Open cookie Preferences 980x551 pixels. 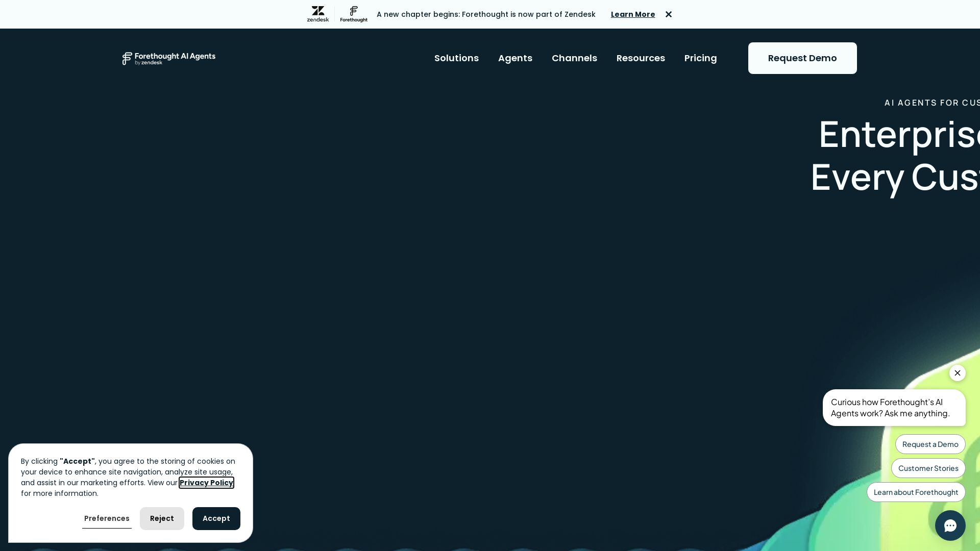pos(107,518)
